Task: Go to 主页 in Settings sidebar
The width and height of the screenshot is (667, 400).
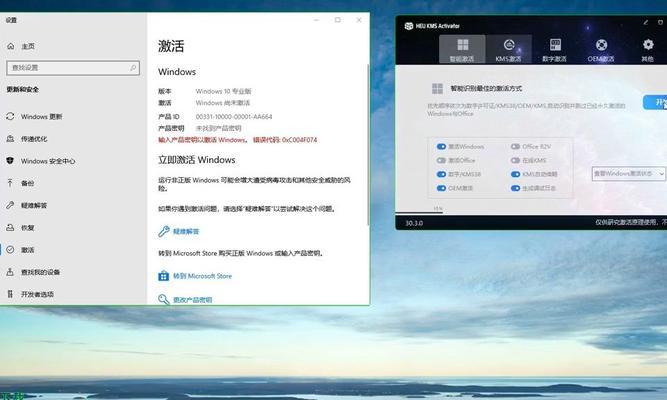Action: pyautogui.click(x=28, y=46)
